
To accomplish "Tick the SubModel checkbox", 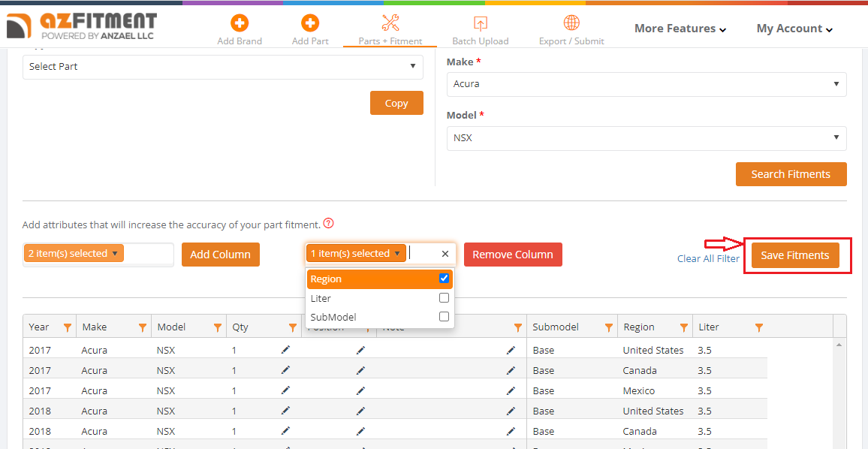I will [x=444, y=317].
